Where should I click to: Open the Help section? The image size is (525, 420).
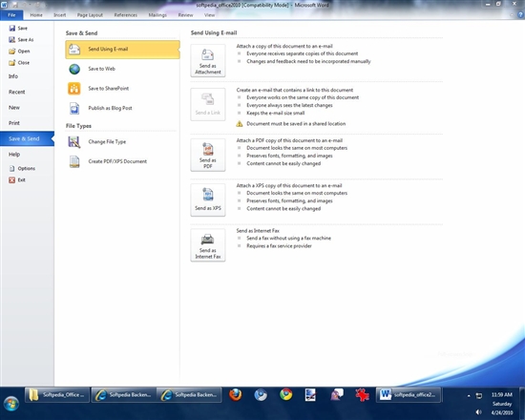(27, 155)
